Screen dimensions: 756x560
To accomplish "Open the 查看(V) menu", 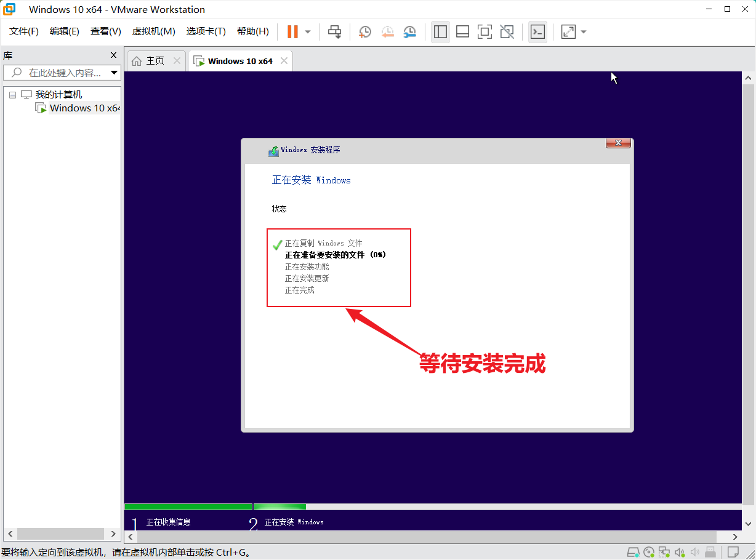I will tap(106, 31).
